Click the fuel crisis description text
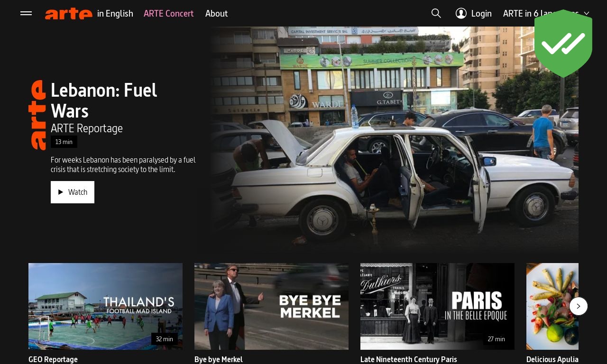607x364 pixels. click(123, 164)
